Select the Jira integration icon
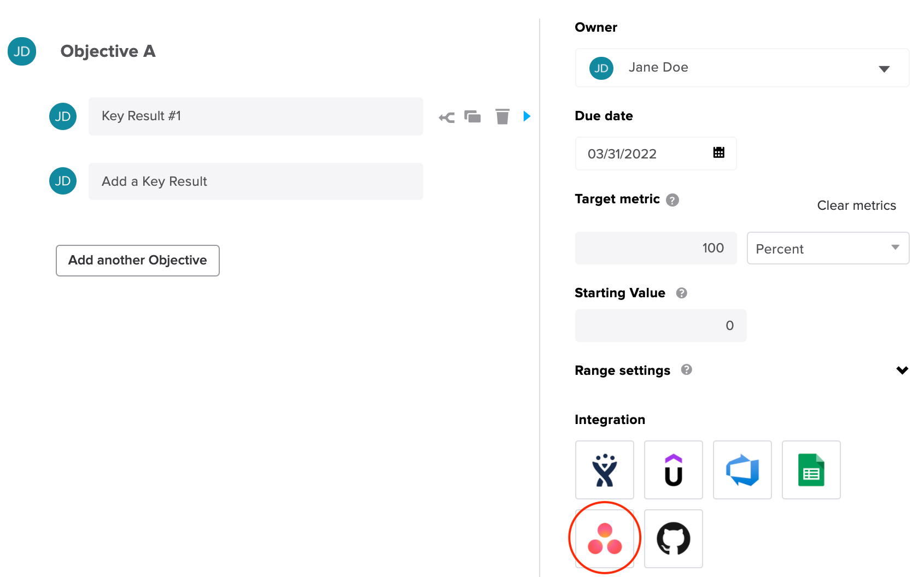 [x=605, y=470]
